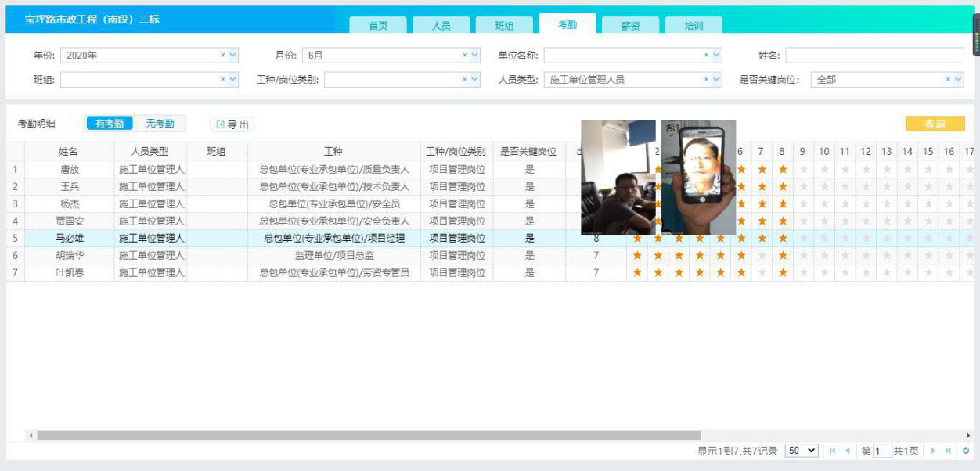Select the 考勤 tab

[x=567, y=24]
